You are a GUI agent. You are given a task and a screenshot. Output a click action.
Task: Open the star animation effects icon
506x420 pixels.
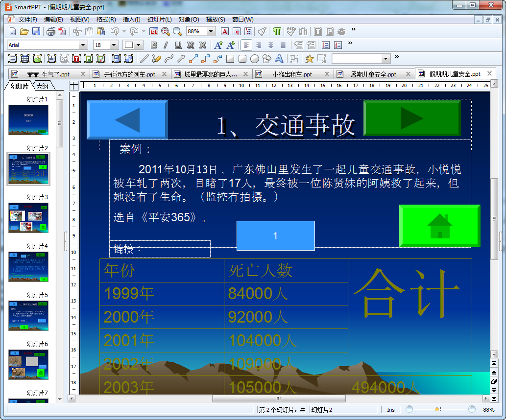pos(309,59)
